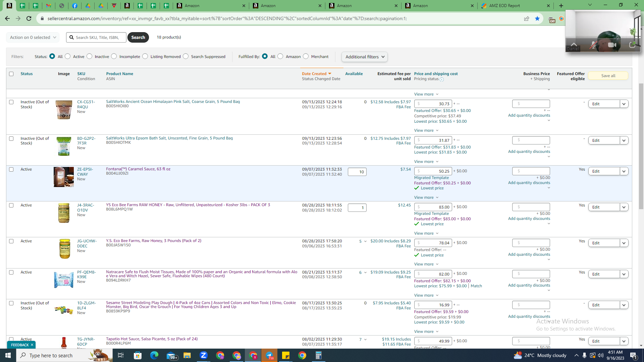644x362 pixels.
Task: Select the Inactive status filter
Action: pos(90,56)
